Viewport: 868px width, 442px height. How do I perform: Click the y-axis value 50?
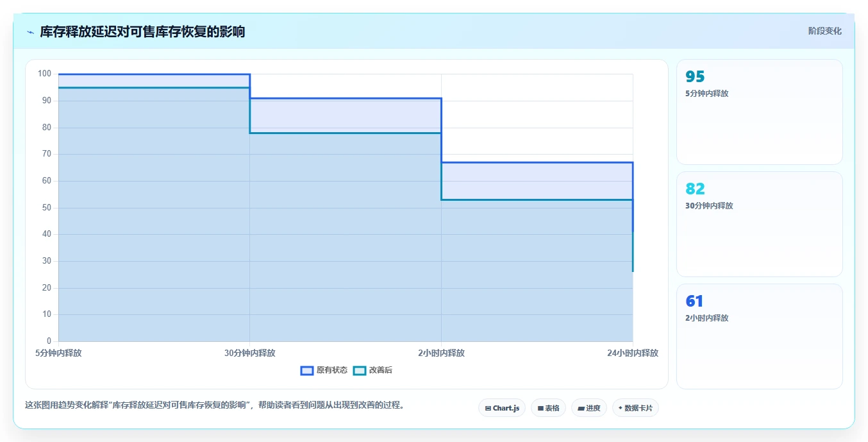[x=47, y=208]
